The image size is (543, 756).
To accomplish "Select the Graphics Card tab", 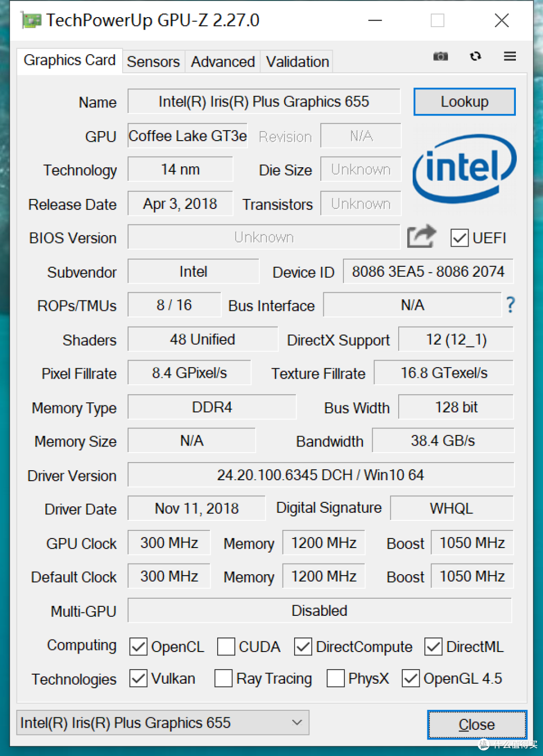I will [70, 60].
